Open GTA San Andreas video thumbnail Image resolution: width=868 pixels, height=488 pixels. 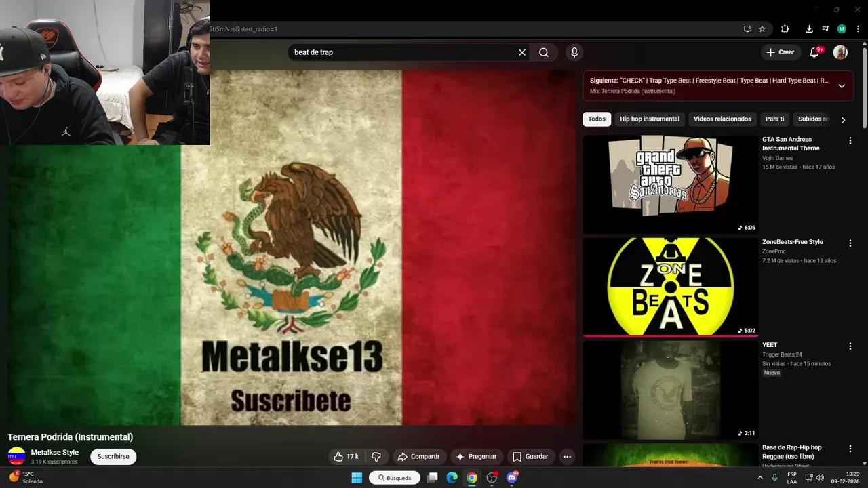coord(671,184)
